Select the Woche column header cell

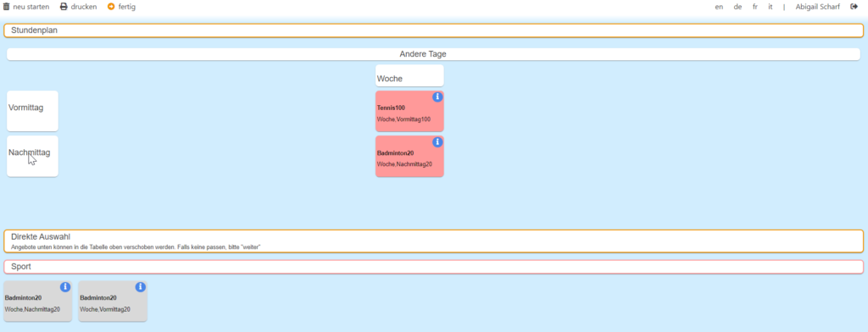409,76
